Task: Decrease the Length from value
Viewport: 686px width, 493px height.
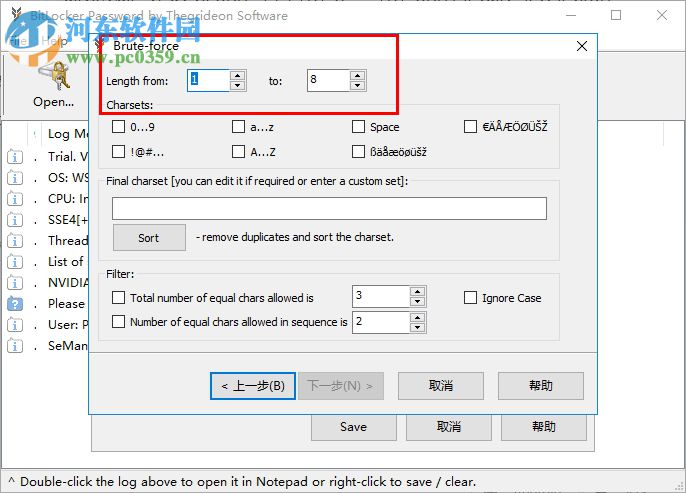Action: pos(238,85)
